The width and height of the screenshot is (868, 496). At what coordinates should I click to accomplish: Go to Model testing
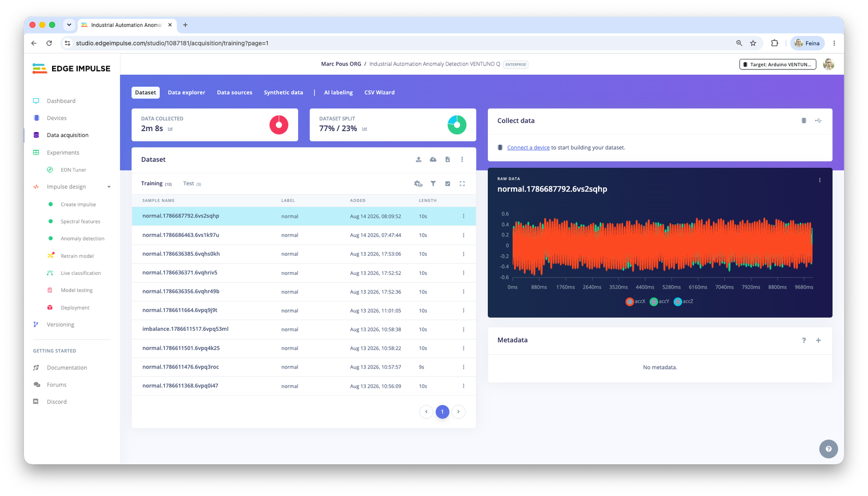click(76, 290)
